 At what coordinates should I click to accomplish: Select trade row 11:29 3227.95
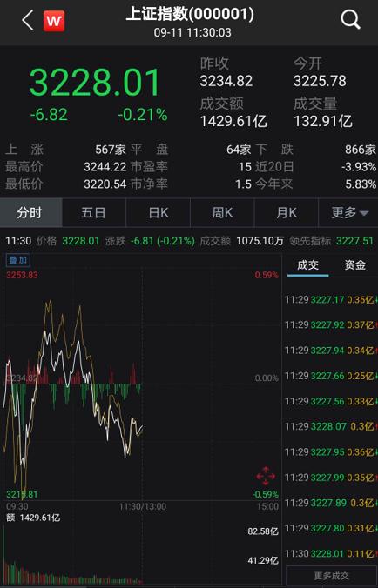pos(330,452)
